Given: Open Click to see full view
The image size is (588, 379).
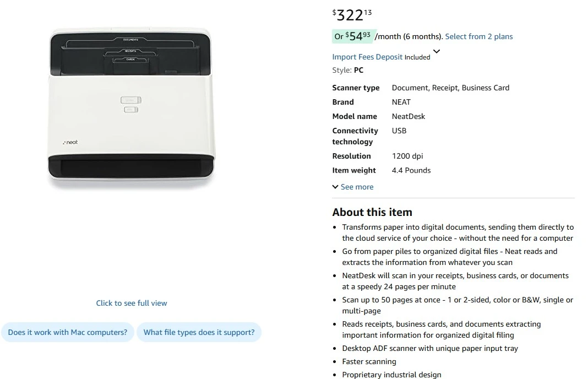Looking at the screenshot, I should coord(132,303).
